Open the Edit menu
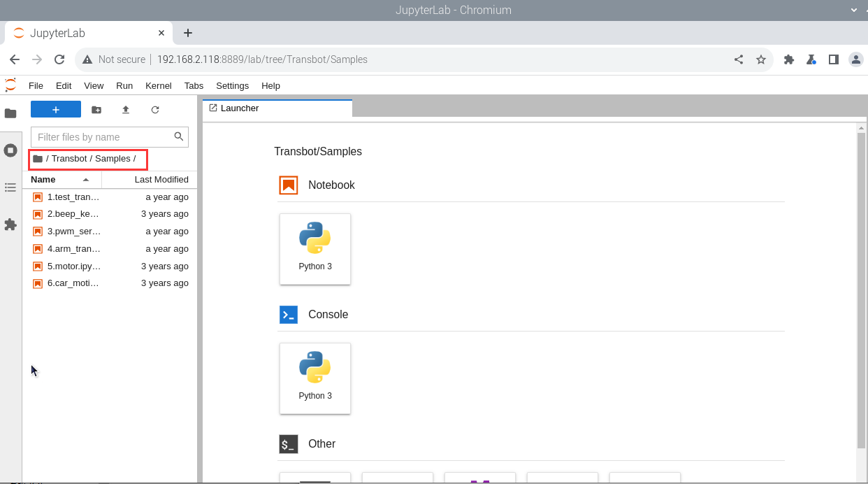Viewport: 868px width, 484px height. (x=64, y=85)
